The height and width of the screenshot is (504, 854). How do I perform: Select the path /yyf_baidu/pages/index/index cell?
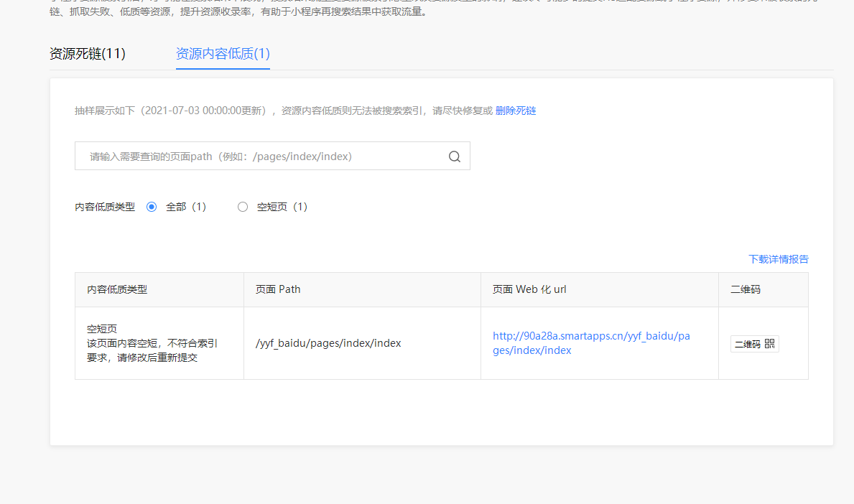pos(327,342)
